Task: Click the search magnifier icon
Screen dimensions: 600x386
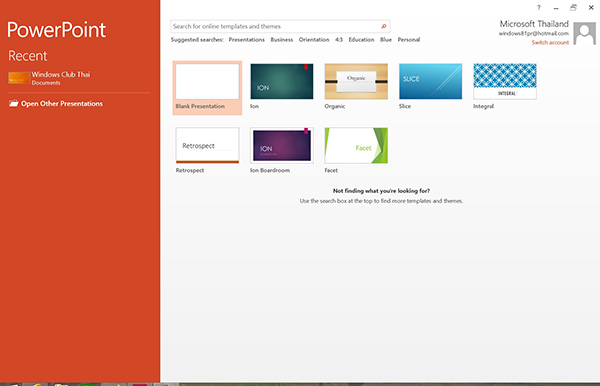Action: coord(383,26)
